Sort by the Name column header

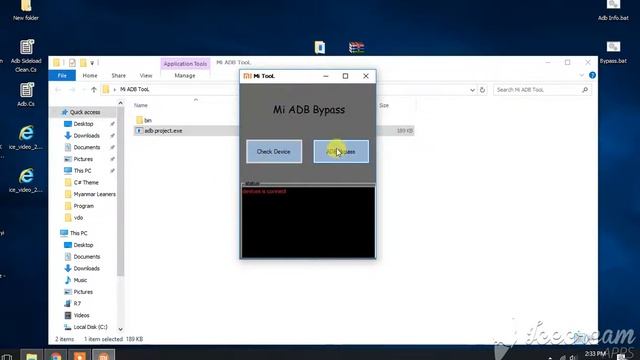141,105
